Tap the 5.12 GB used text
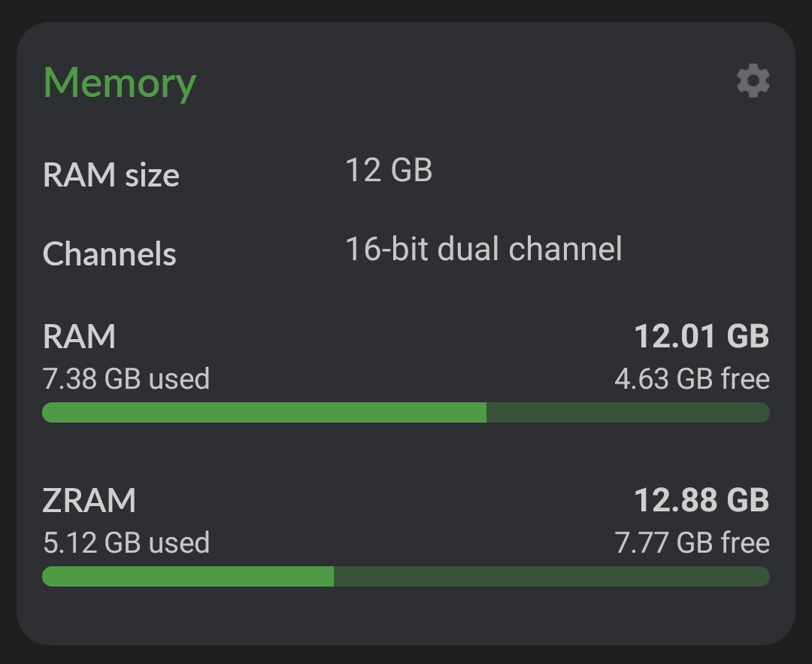 [x=126, y=543]
